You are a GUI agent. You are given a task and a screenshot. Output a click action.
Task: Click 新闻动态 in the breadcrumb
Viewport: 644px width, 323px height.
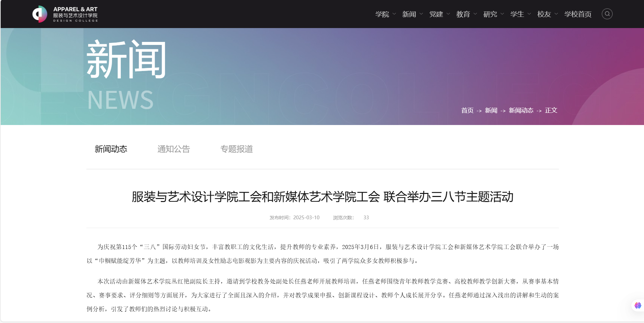521,110
